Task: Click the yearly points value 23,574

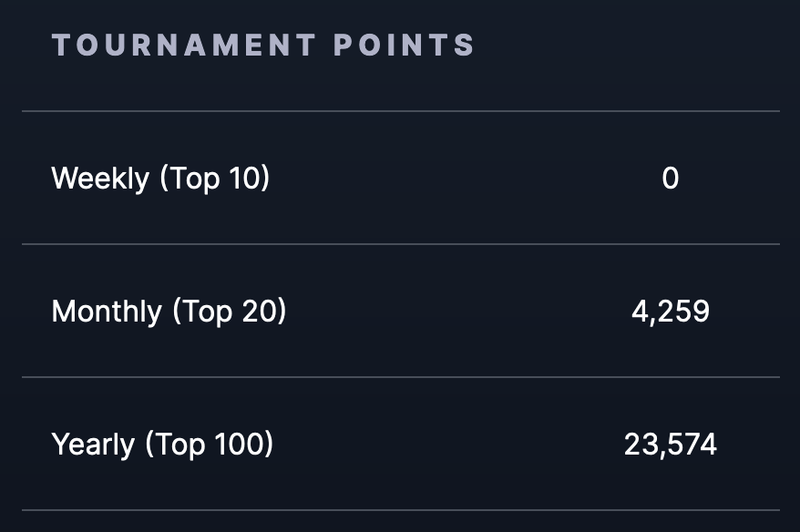Action: [x=671, y=445]
